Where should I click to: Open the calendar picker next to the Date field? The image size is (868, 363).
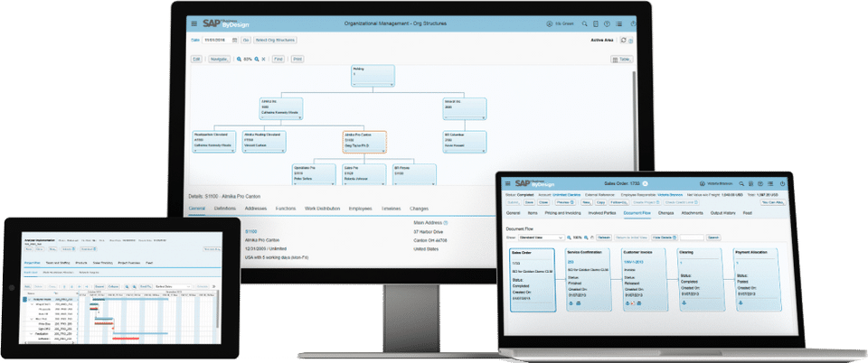pos(235,40)
